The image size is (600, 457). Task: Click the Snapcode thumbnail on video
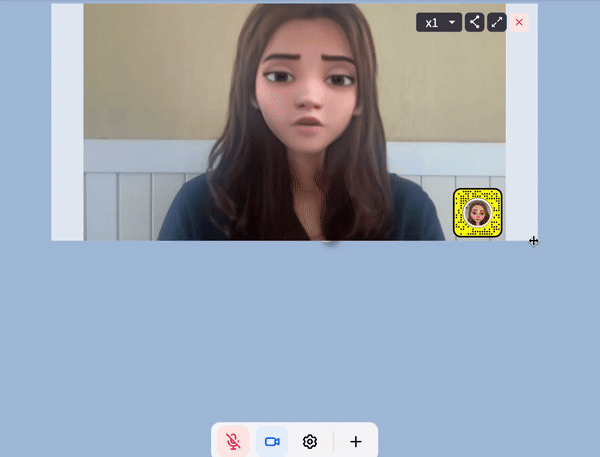click(478, 213)
